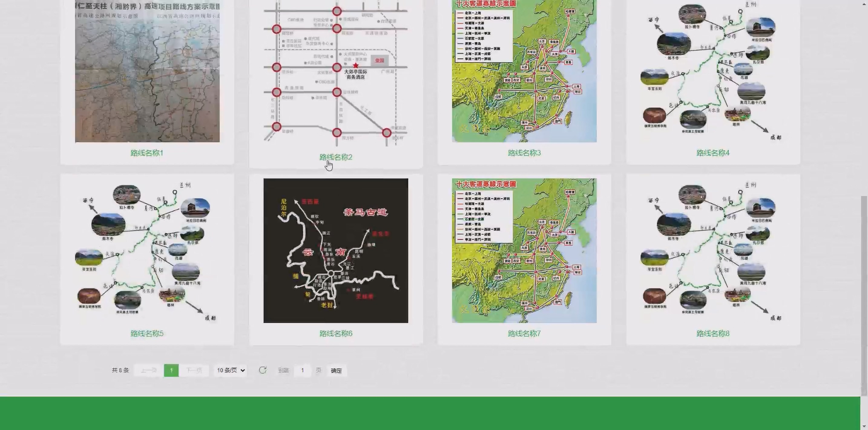Click the 路线名称7 link

pos(524,333)
